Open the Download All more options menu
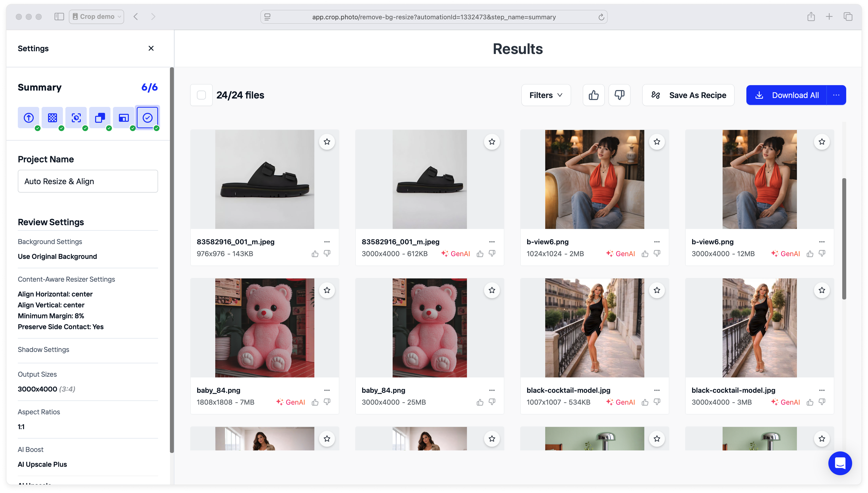Viewport: 868px width, 493px height. point(836,95)
